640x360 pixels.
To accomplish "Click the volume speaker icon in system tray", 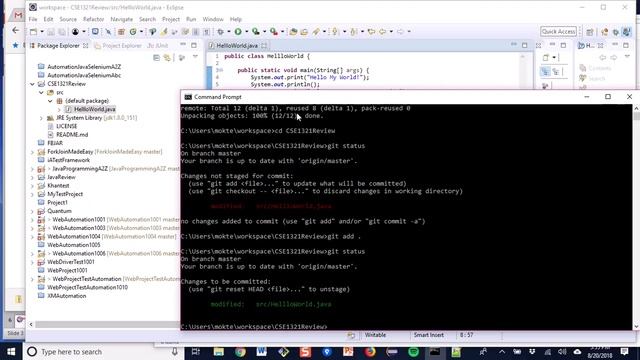I will (x=562, y=351).
